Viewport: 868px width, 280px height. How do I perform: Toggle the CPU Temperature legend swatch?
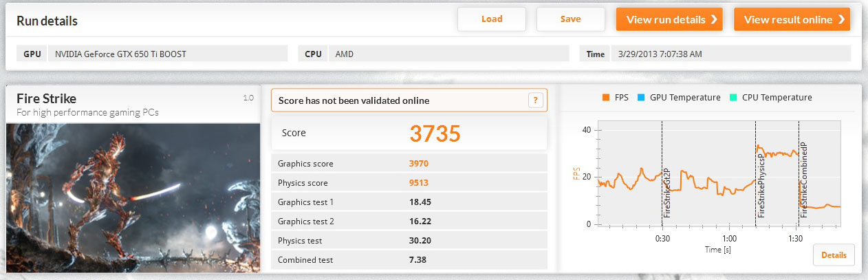[734, 98]
